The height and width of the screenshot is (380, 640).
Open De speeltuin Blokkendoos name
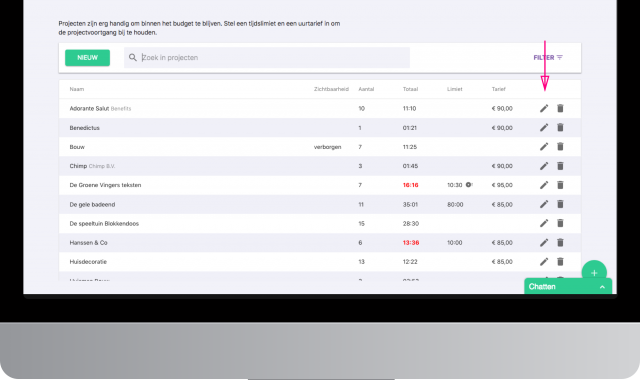tap(104, 224)
